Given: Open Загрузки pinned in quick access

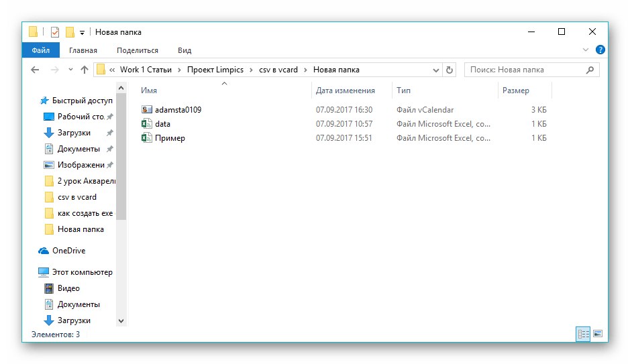Looking at the screenshot, I should point(74,133).
